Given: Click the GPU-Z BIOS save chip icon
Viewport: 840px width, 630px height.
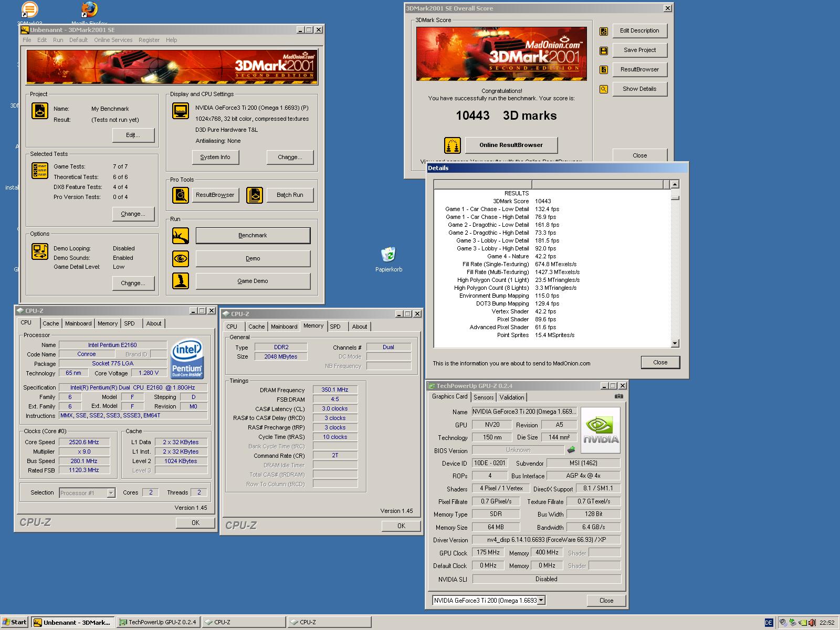Looking at the screenshot, I should [571, 450].
